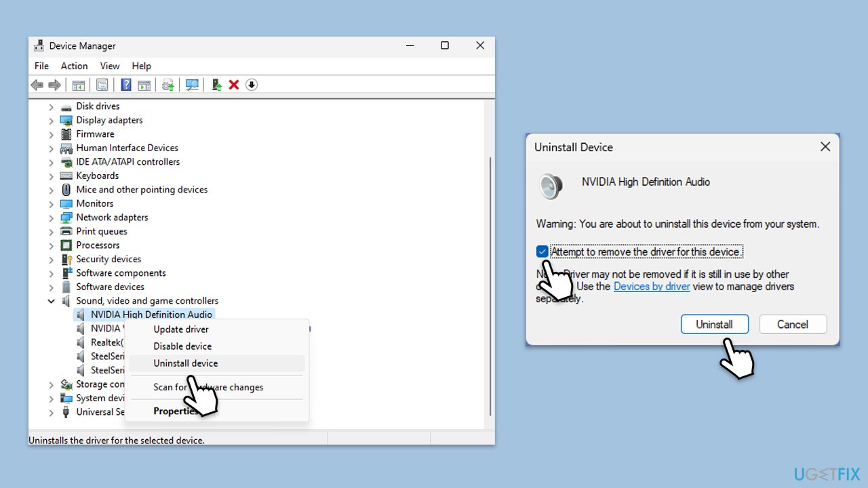Screen dimensions: 868x488
Task: Click the Uninstall button in dialog
Action: 715,325
